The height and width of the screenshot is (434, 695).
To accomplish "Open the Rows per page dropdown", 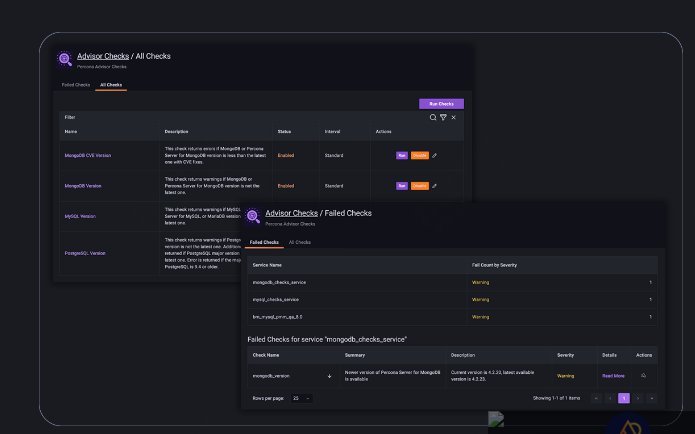I will 299,398.
